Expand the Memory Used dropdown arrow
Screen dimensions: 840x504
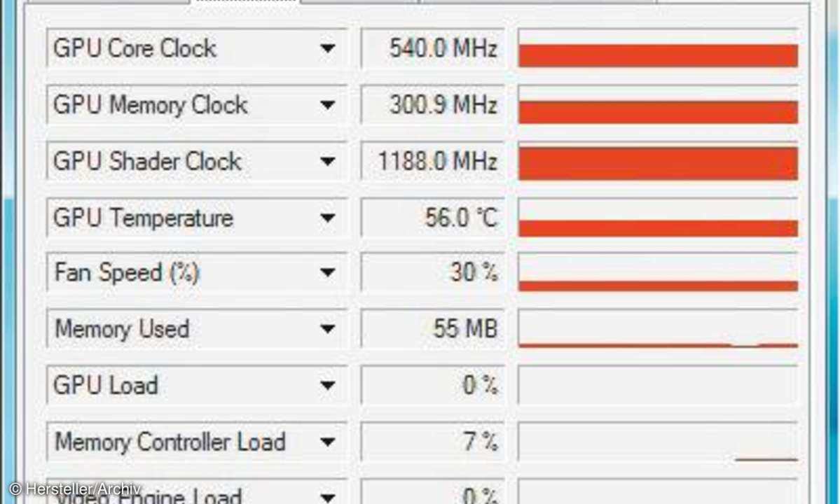tap(327, 328)
